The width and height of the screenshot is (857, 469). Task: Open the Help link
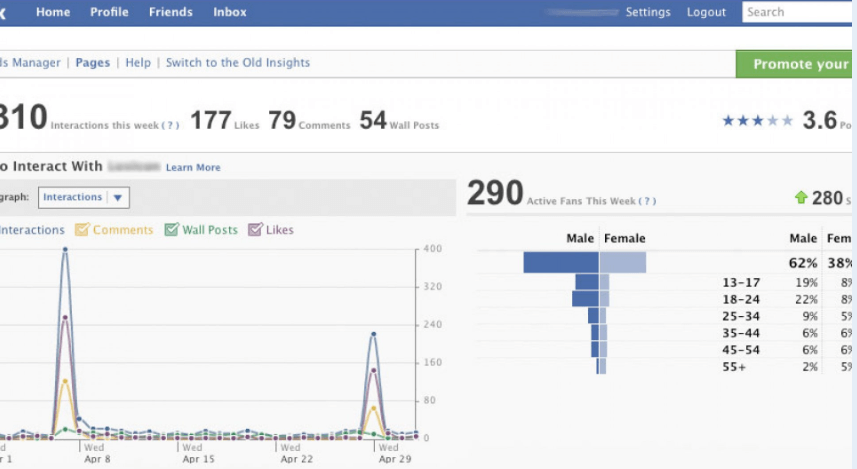tap(138, 62)
